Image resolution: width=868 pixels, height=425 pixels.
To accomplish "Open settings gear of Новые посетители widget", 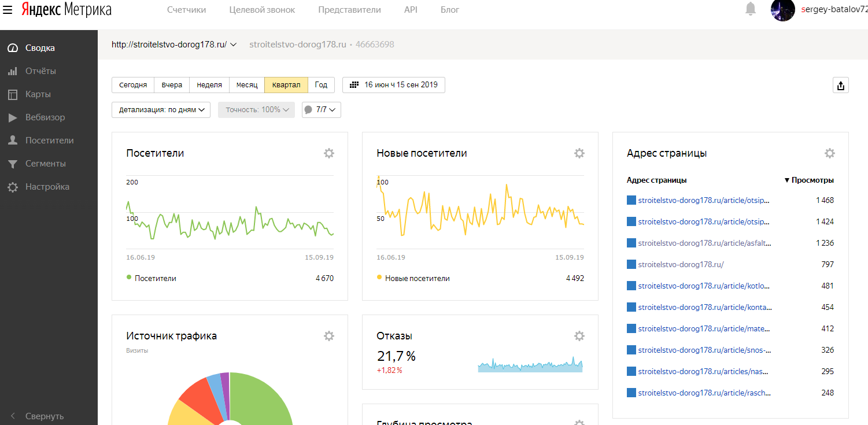I will pyautogui.click(x=579, y=153).
